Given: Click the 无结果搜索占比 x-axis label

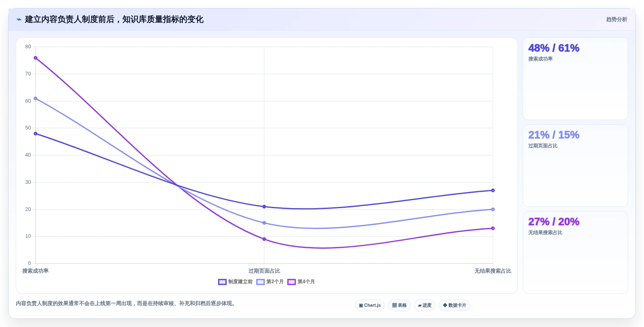Looking at the screenshot, I should [493, 271].
